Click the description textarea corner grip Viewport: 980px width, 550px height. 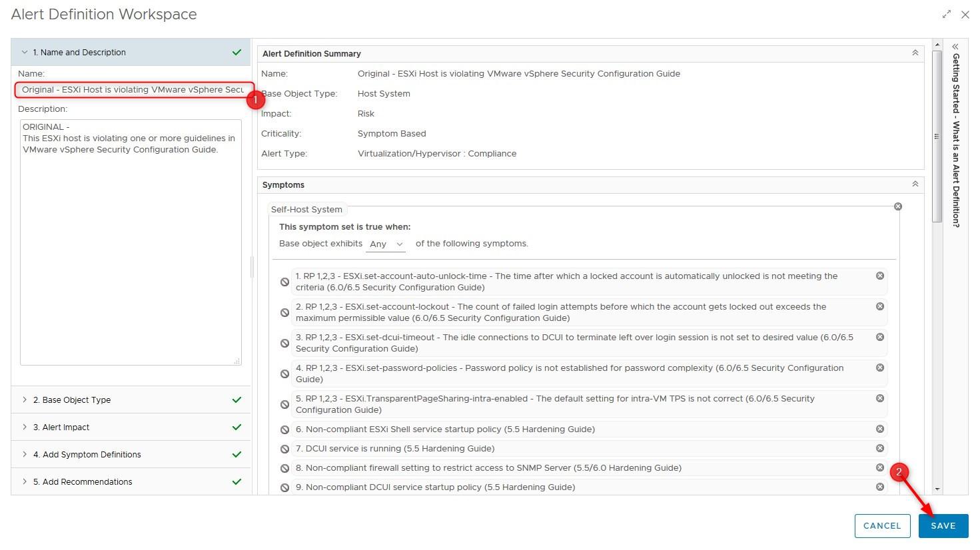click(x=237, y=361)
